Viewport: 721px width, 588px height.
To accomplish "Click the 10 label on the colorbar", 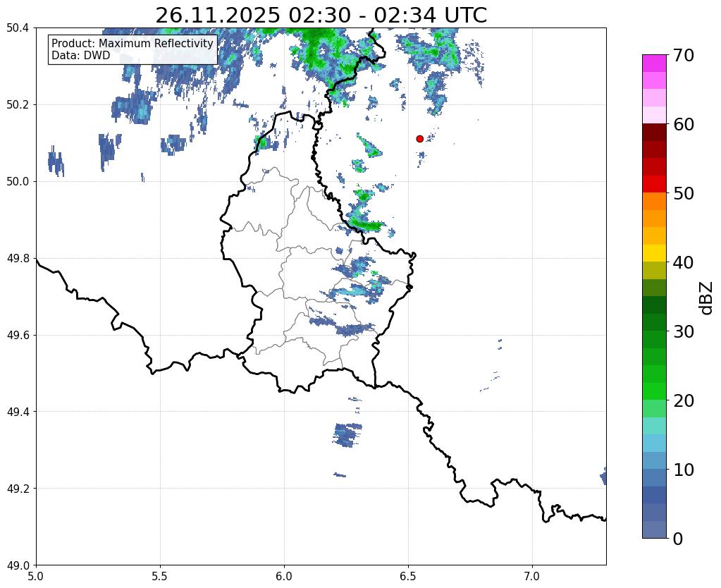I will (x=684, y=470).
